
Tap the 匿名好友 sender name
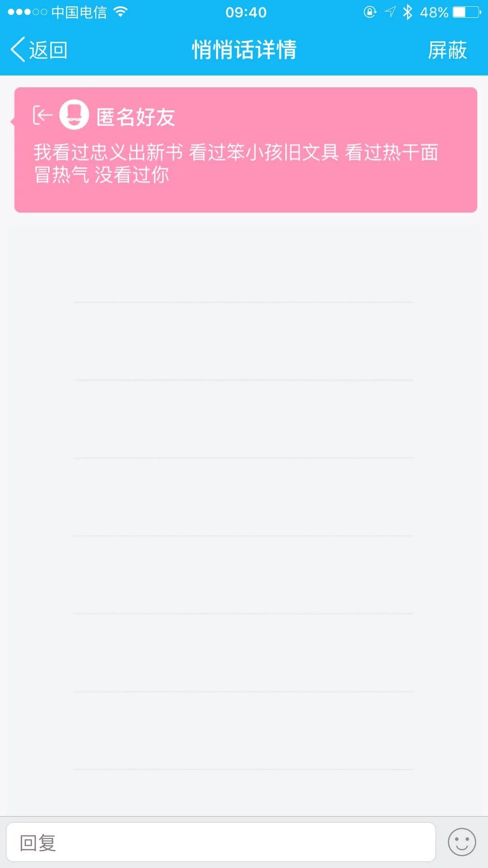[136, 117]
